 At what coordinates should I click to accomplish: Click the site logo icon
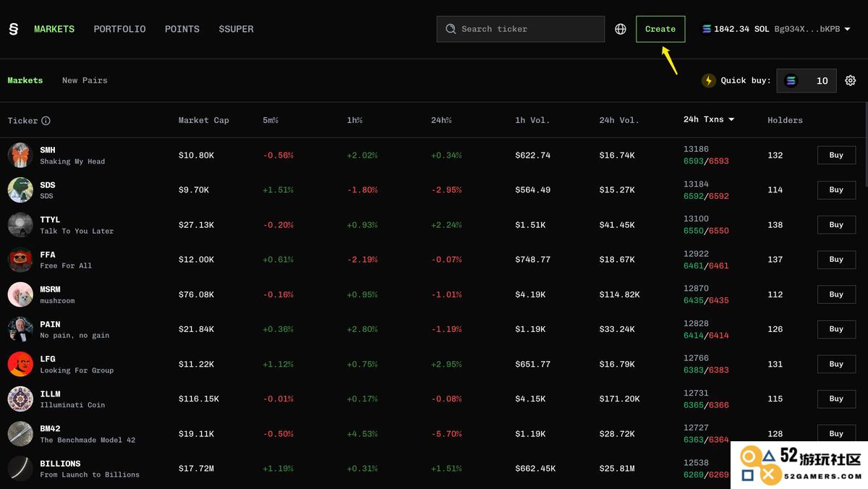[x=13, y=29]
